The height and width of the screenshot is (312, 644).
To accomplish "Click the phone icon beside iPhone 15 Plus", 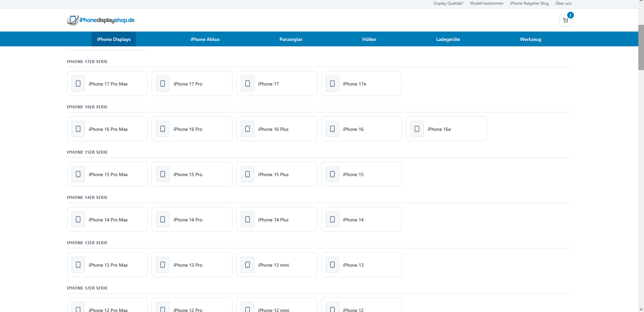I will (x=248, y=174).
